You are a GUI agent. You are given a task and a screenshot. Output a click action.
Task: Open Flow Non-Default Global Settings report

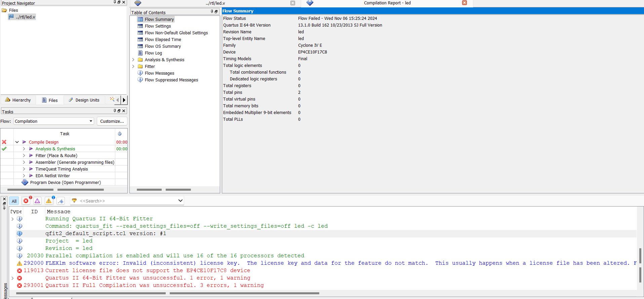176,33
